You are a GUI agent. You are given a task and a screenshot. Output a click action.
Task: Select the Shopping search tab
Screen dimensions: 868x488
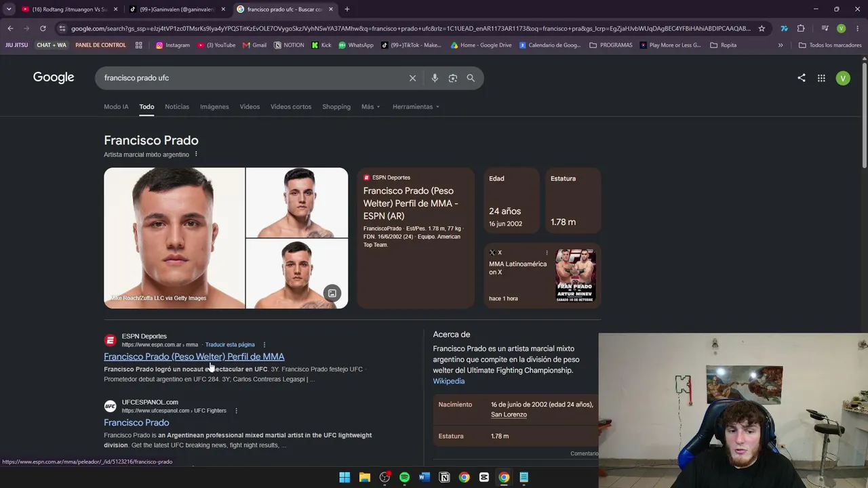[x=336, y=107]
